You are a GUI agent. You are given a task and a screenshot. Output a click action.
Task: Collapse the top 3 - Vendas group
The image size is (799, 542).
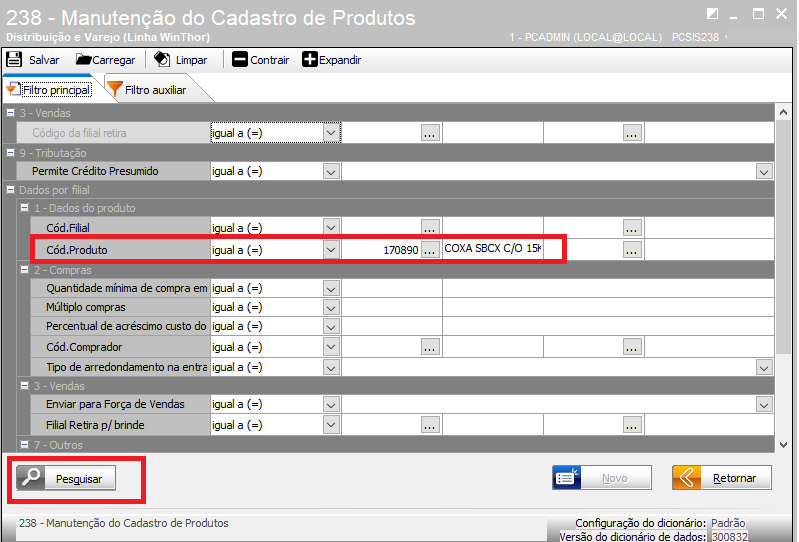(10, 113)
